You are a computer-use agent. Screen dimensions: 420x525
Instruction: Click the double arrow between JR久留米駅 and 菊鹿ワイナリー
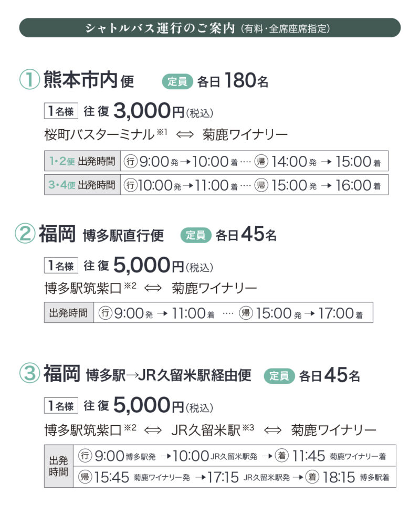click(x=272, y=430)
